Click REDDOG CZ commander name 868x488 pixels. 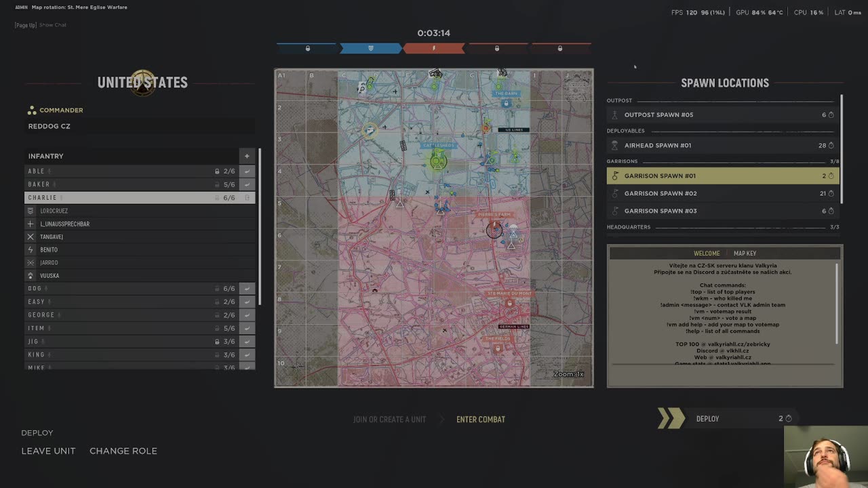tap(49, 126)
